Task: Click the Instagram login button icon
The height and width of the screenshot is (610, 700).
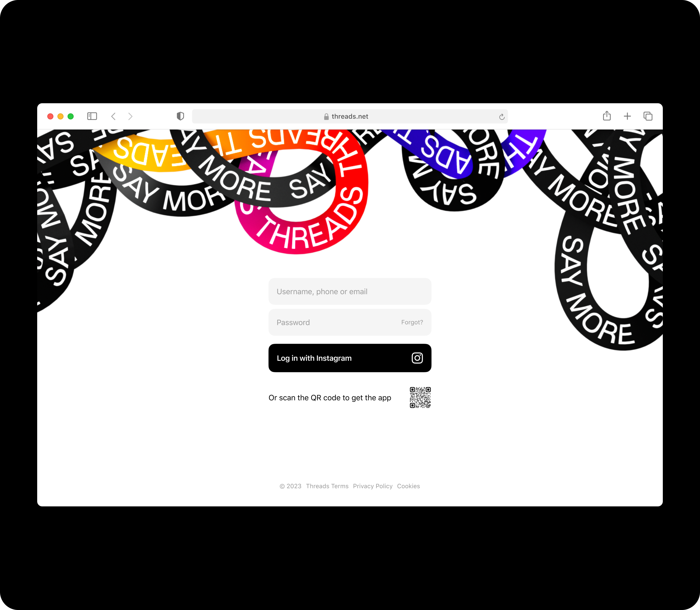Action: click(417, 358)
